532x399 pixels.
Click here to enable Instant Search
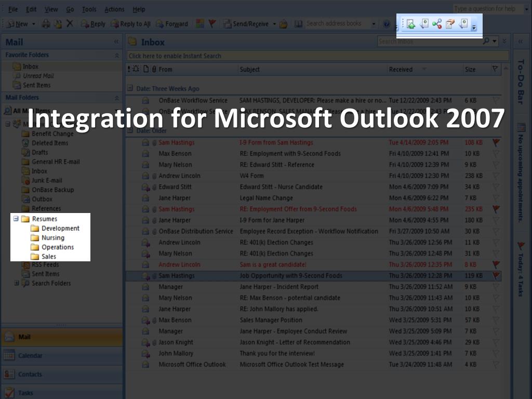[x=318, y=56]
